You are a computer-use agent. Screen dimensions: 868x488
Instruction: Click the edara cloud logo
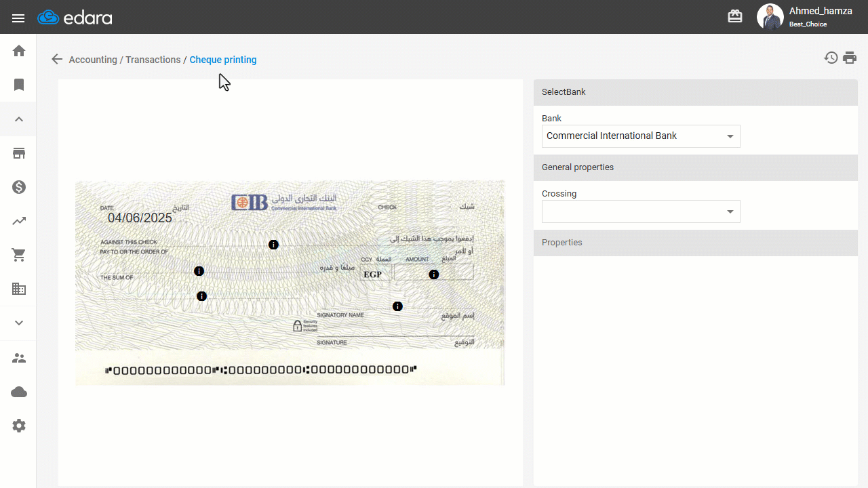click(75, 18)
